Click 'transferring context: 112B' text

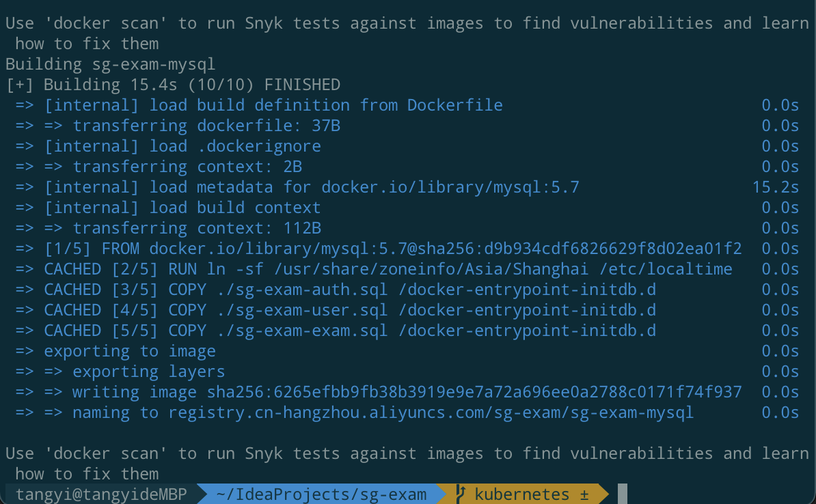click(x=197, y=228)
